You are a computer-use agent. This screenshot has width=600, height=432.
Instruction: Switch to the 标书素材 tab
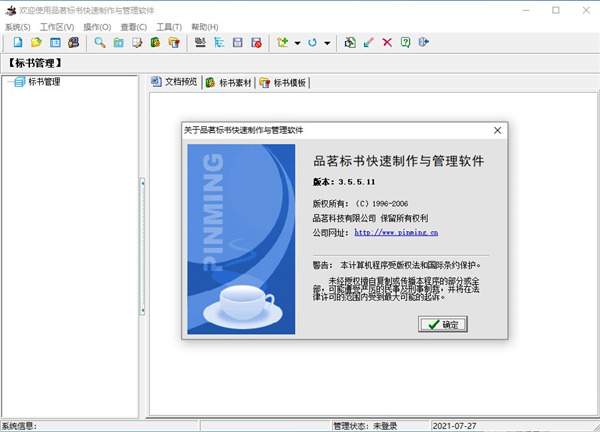[228, 82]
